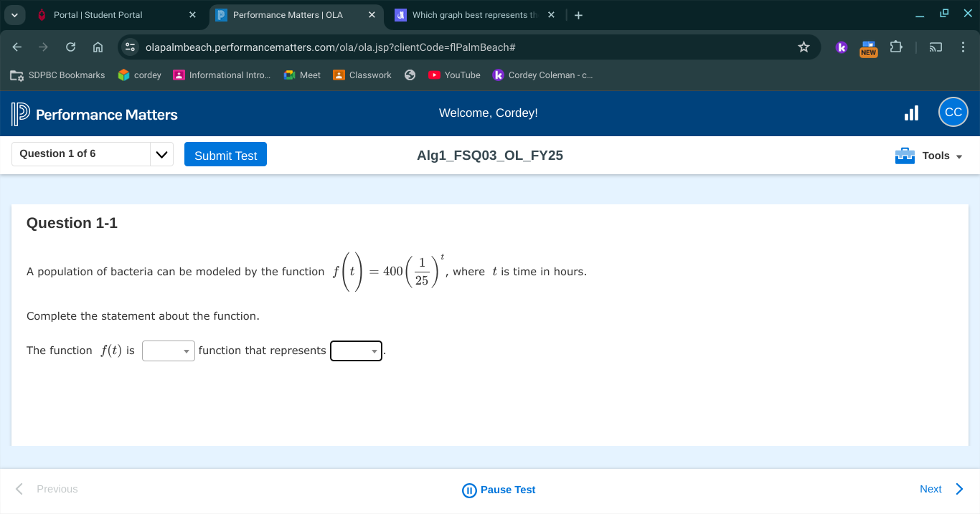Open Cordey Coleman bookmark
The image size is (980, 514).
[543, 75]
